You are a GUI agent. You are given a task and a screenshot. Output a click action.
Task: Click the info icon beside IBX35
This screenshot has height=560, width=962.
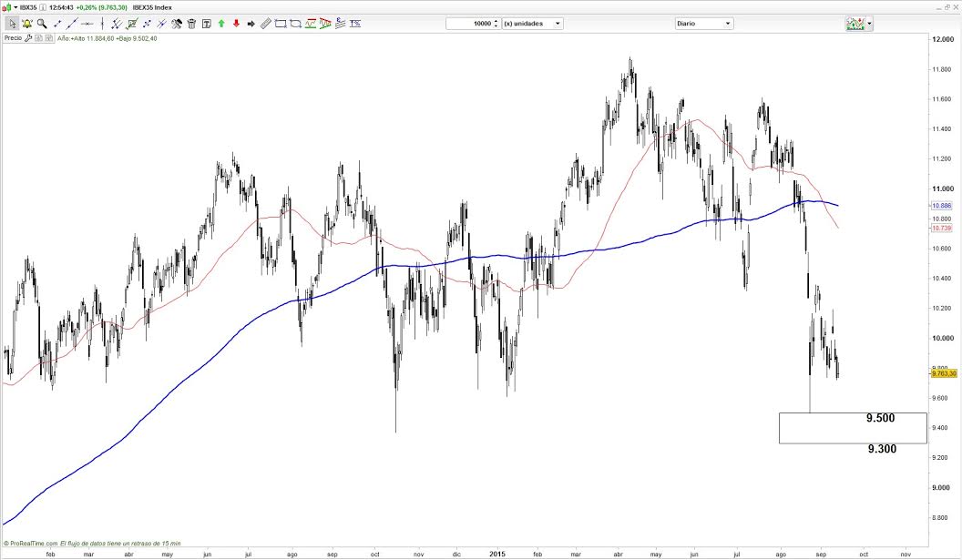43,7
